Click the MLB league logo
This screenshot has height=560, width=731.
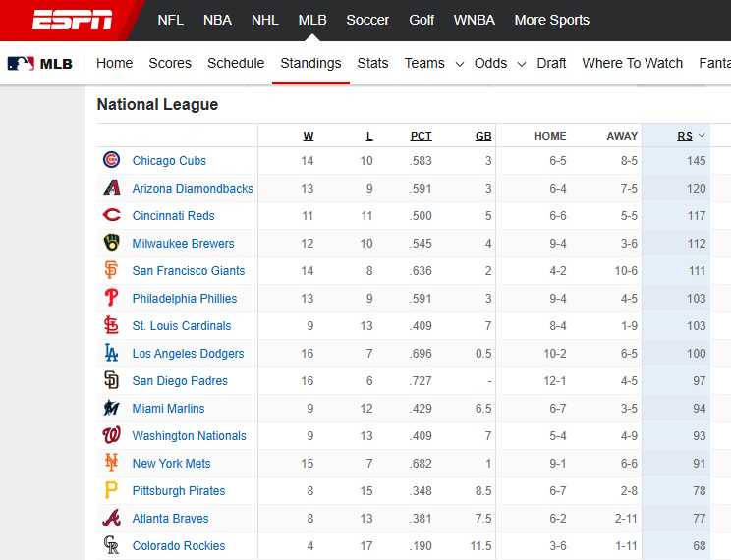(40, 64)
